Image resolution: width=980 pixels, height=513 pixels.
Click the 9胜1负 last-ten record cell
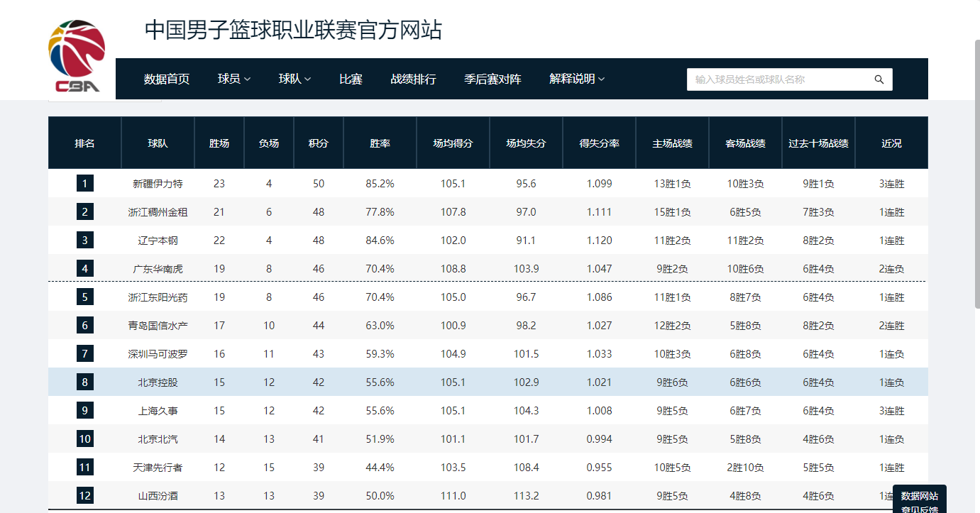818,184
